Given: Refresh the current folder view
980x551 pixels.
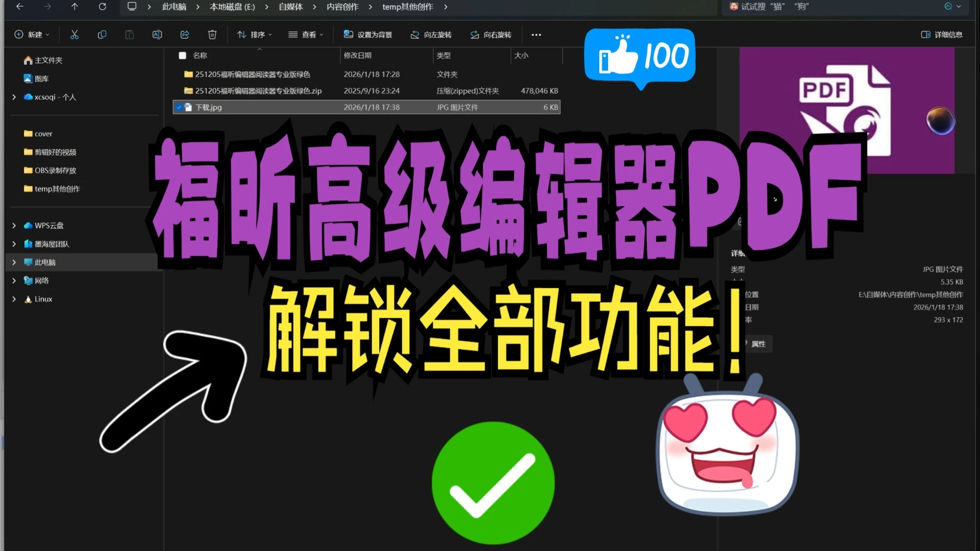Looking at the screenshot, I should [102, 7].
